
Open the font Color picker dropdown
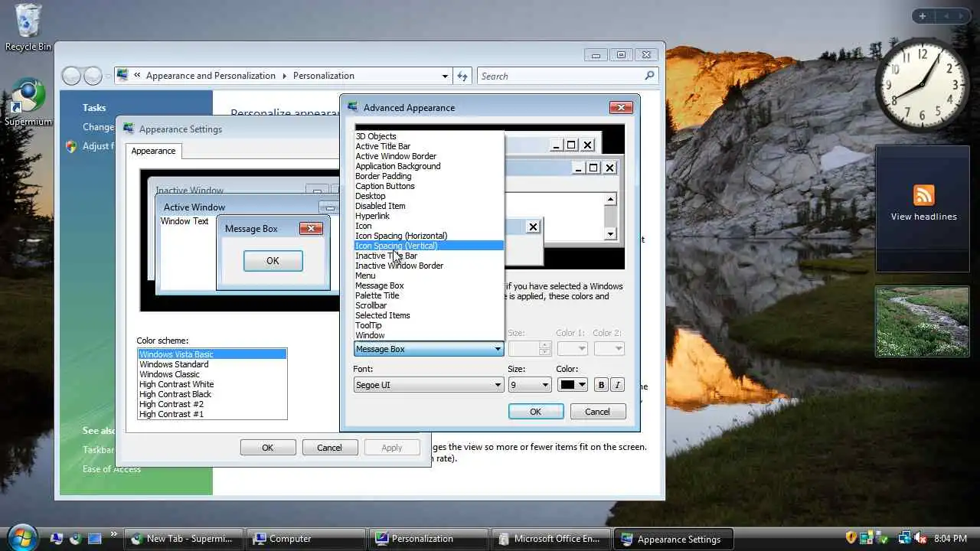[573, 385]
